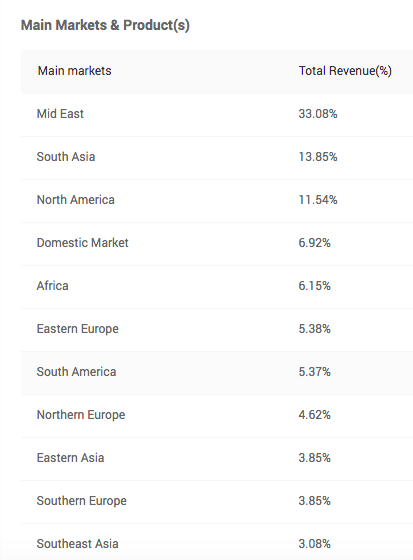The height and width of the screenshot is (560, 413).
Task: Select the Domestic Market row
Action: click(x=217, y=244)
